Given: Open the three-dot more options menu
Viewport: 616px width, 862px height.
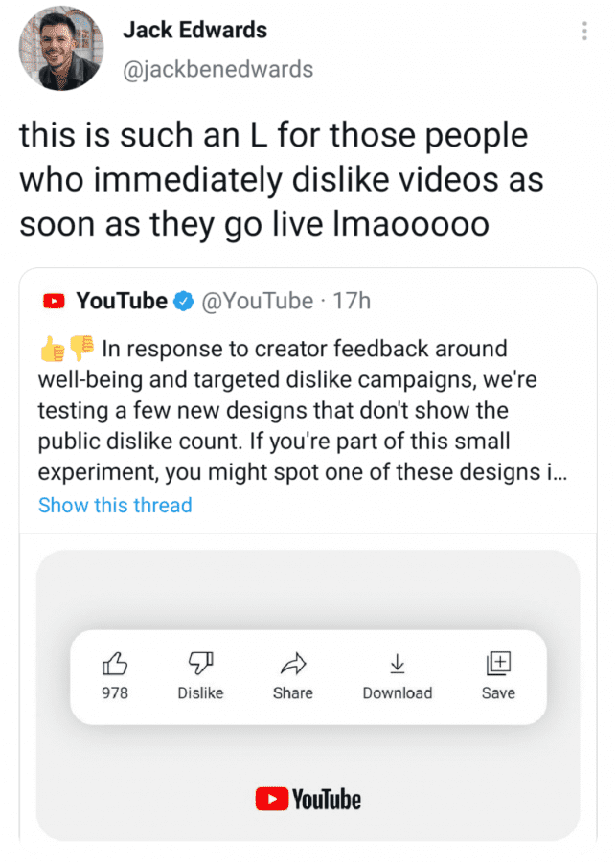Looking at the screenshot, I should (x=584, y=31).
